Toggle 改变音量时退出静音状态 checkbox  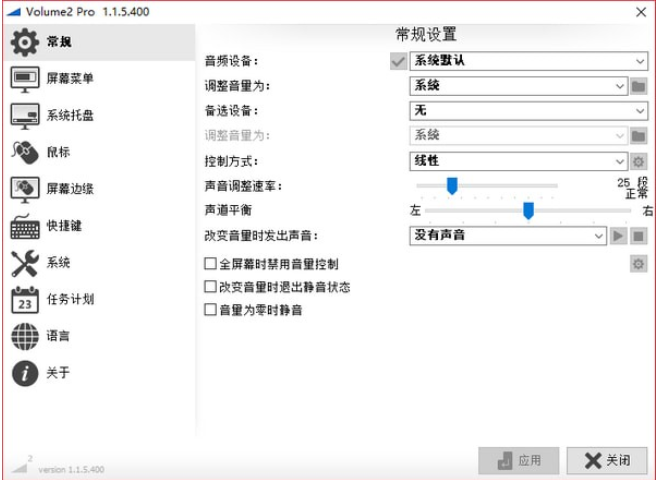(210, 288)
